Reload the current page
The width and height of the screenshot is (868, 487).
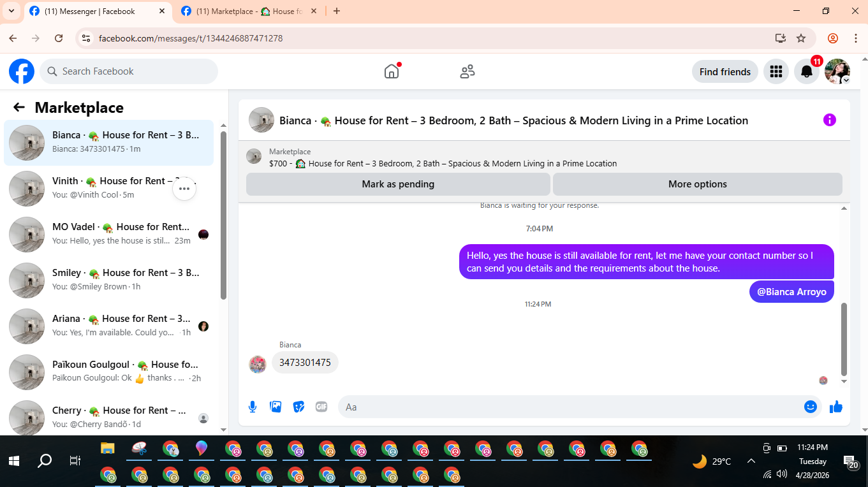click(59, 38)
